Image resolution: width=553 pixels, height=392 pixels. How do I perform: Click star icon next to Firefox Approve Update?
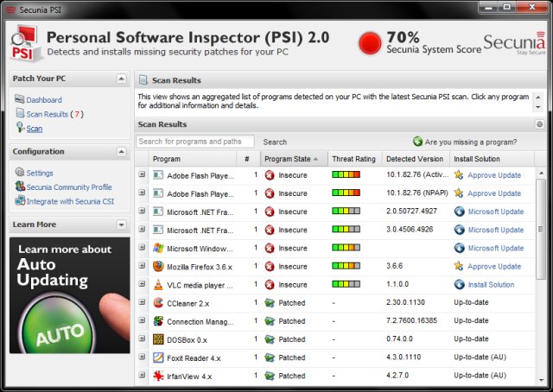[x=459, y=266]
